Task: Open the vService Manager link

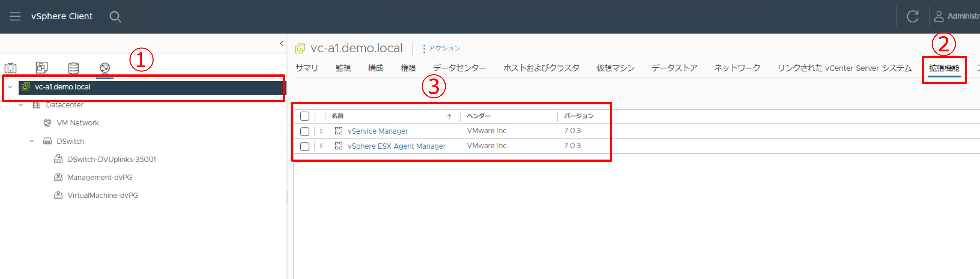Action: (x=377, y=131)
